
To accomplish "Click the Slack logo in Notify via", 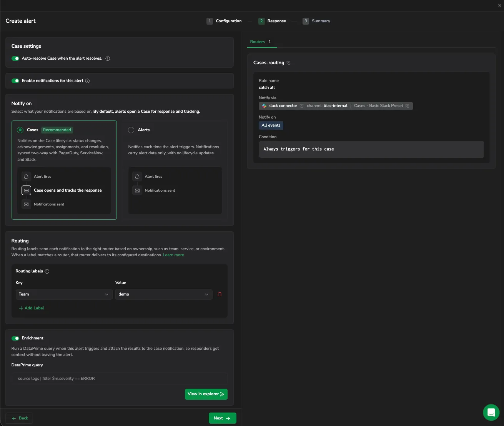I will 264,106.
